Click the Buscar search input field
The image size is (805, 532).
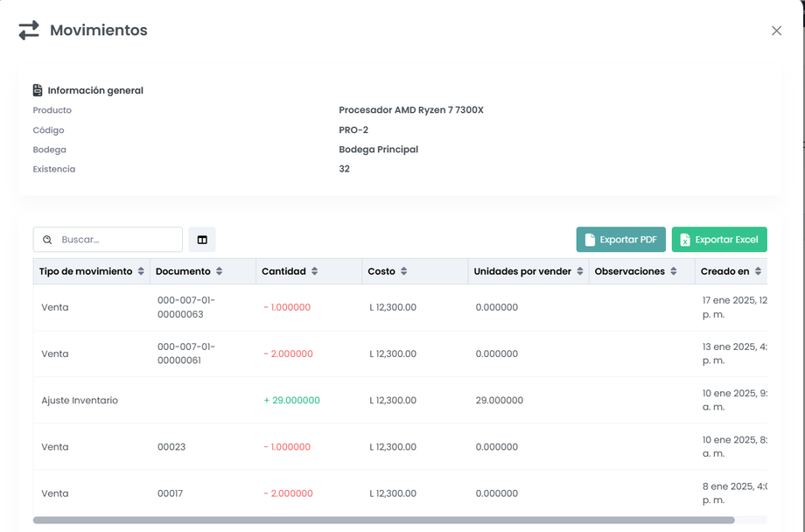pyautogui.click(x=117, y=240)
